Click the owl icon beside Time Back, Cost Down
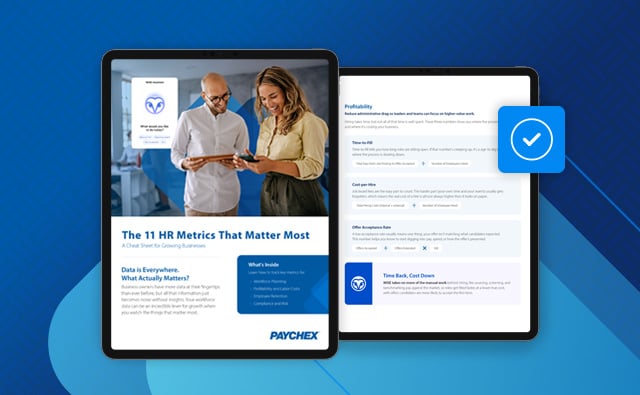Image resolution: width=640 pixels, height=395 pixels. pos(358,284)
